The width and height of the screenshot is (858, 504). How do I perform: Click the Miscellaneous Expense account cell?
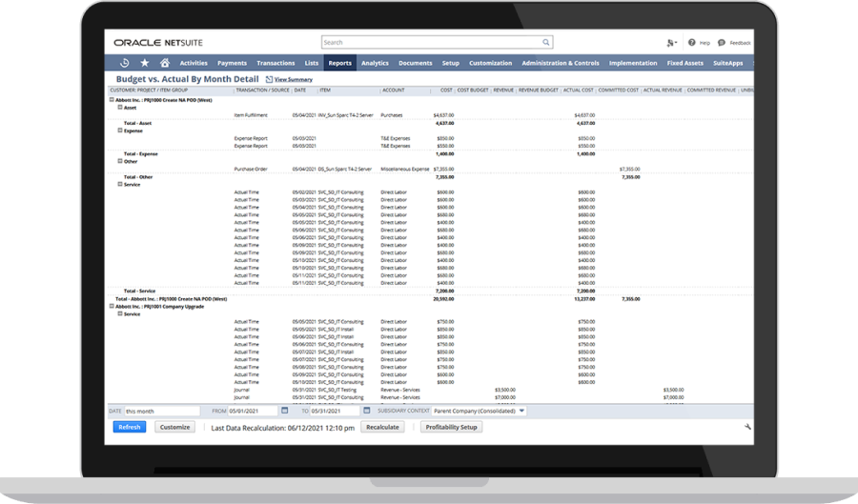(405, 169)
